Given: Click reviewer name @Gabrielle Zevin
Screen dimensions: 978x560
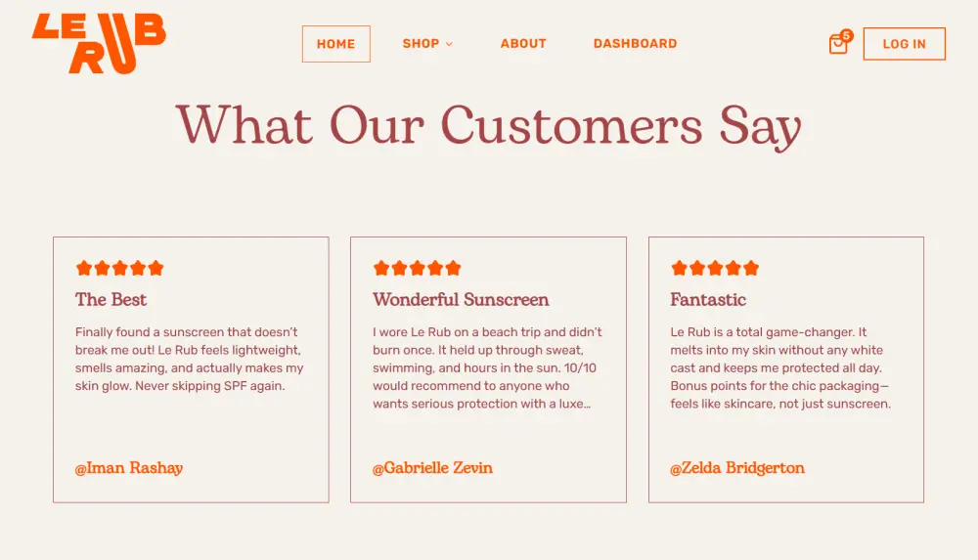Looking at the screenshot, I should pyautogui.click(x=432, y=468).
